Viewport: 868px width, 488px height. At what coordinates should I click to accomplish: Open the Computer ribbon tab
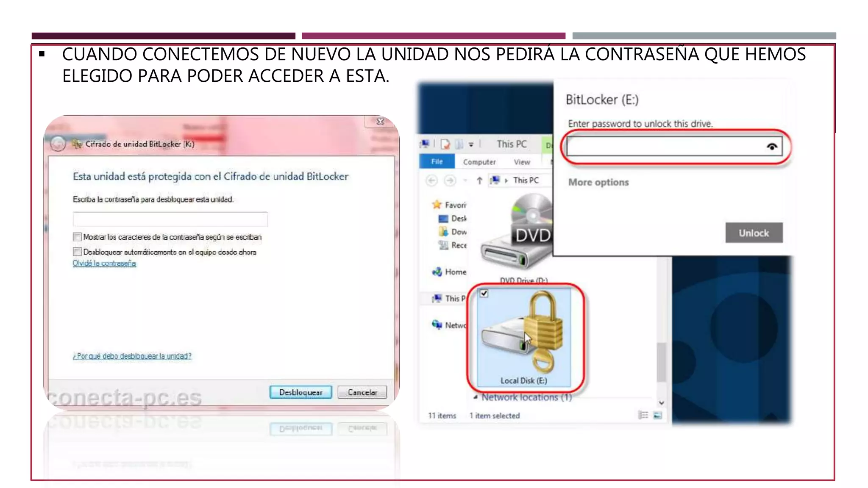pyautogui.click(x=479, y=162)
